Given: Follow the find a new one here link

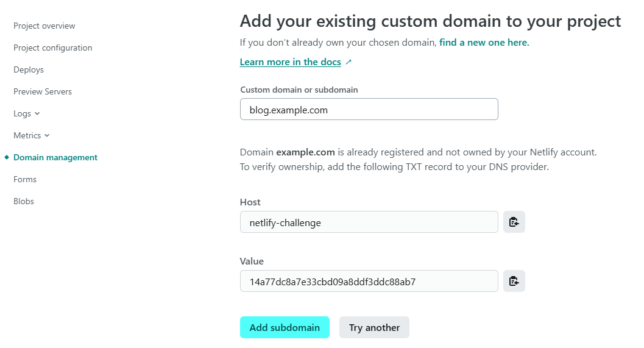Looking at the screenshot, I should (x=484, y=42).
